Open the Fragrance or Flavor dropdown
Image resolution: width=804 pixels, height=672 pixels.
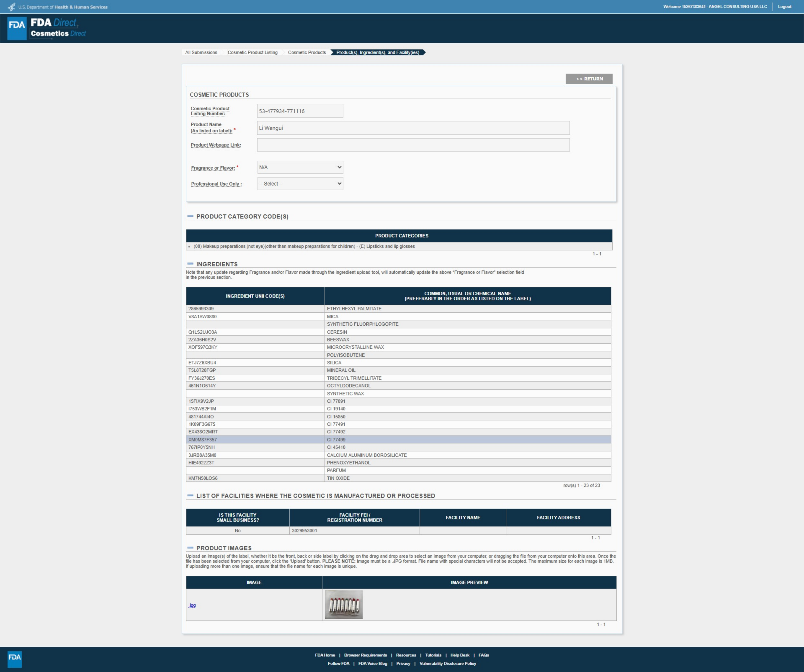point(300,167)
